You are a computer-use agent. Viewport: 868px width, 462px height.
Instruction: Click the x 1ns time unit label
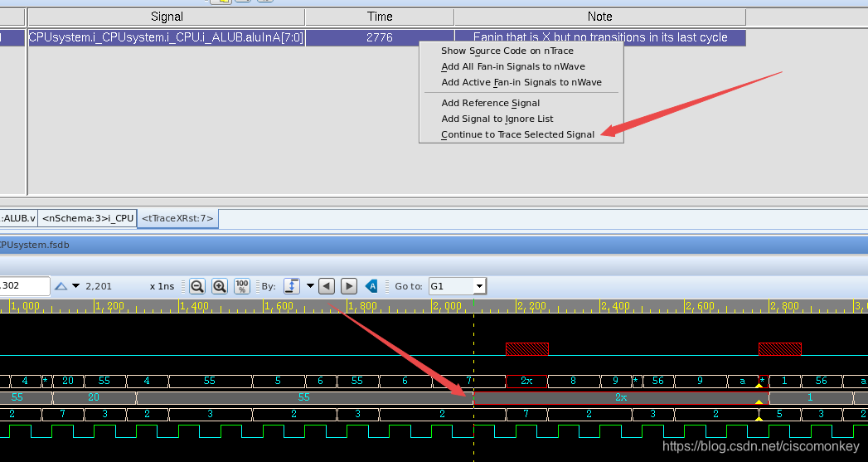[162, 286]
